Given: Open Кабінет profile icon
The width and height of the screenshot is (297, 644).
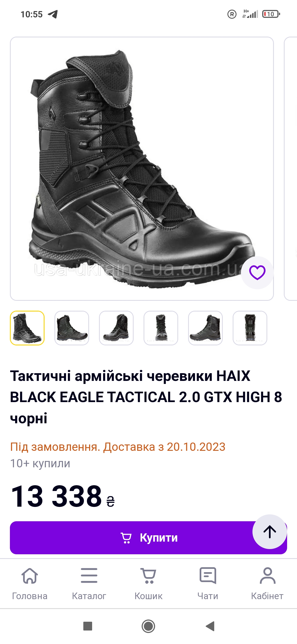Looking at the screenshot, I should [267, 583].
